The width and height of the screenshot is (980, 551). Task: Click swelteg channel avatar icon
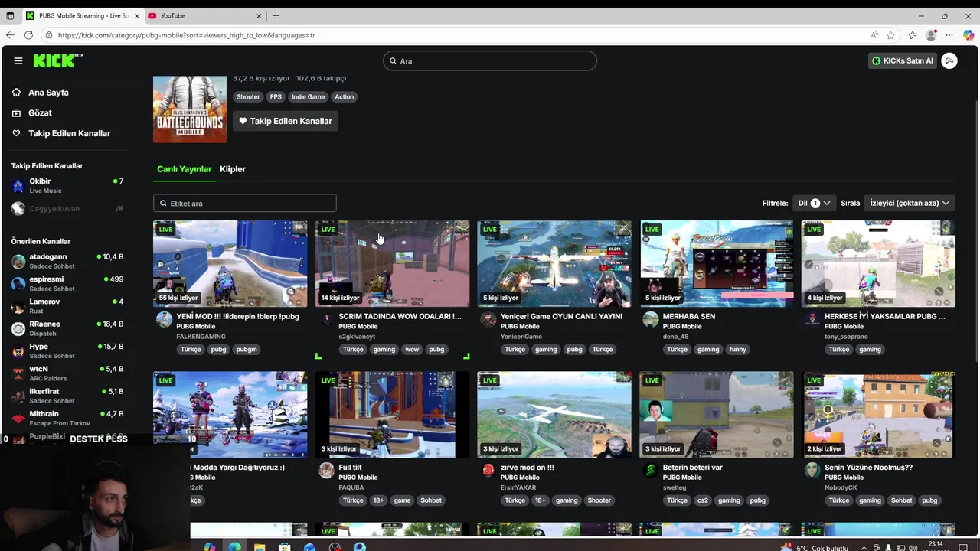651,470
